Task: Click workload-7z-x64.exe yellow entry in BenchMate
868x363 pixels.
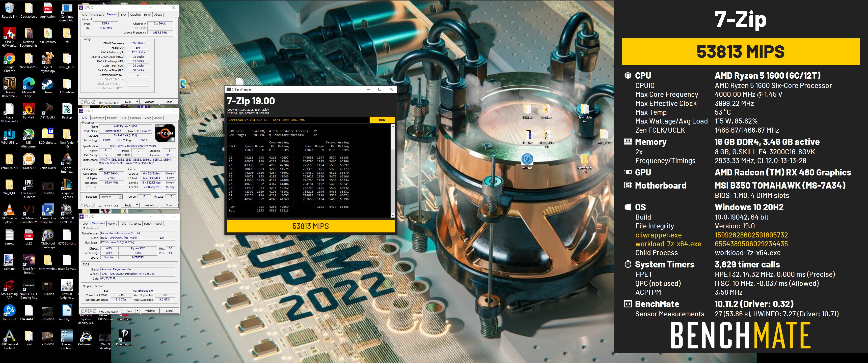Action: pyautogui.click(x=668, y=244)
